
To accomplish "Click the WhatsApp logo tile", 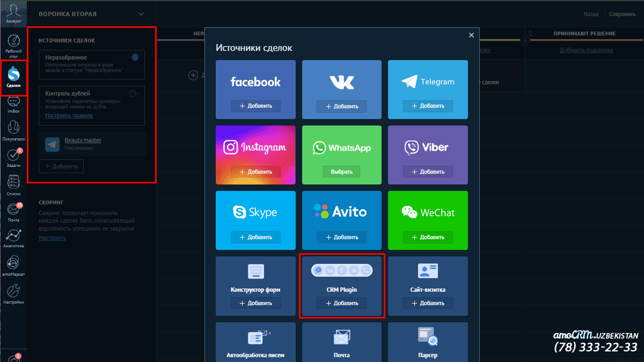I will [341, 147].
